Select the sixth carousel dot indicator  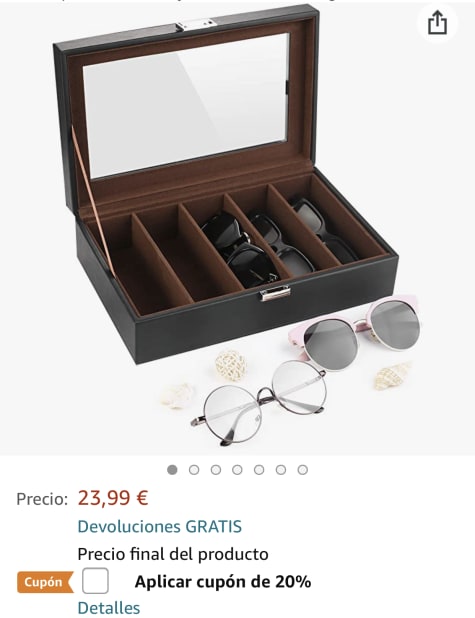click(281, 469)
